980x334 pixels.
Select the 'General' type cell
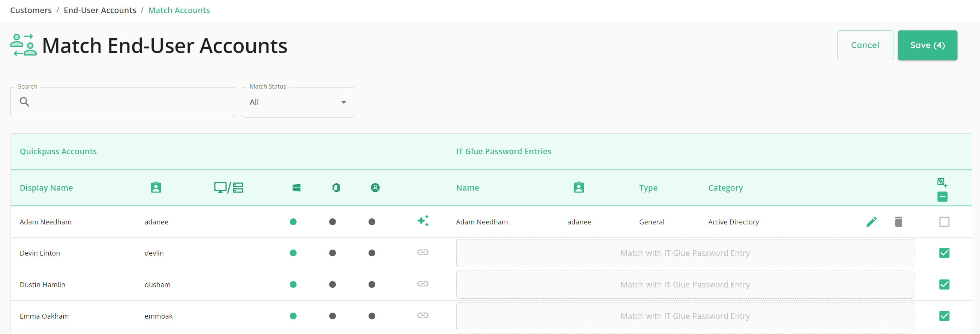pos(652,222)
